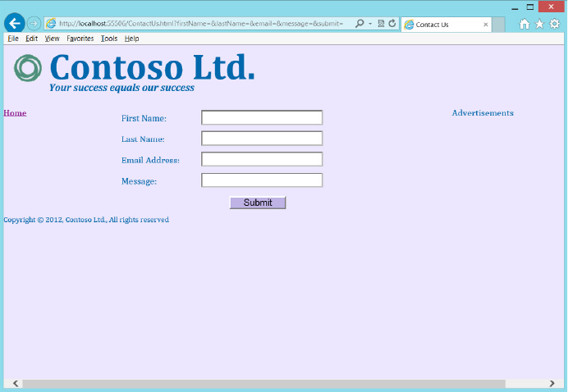568x392 pixels.
Task: Click the scrollbar left arrow
Action: click(16, 384)
